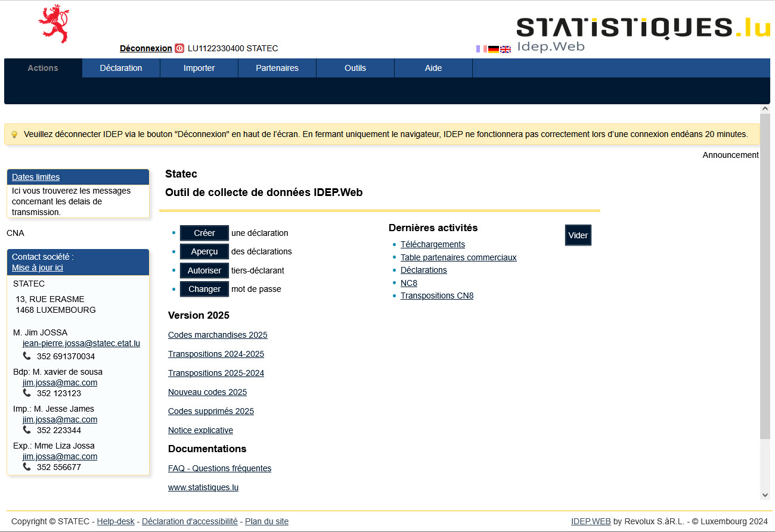
Task: Switch language with the French flag
Action: pyautogui.click(x=482, y=49)
